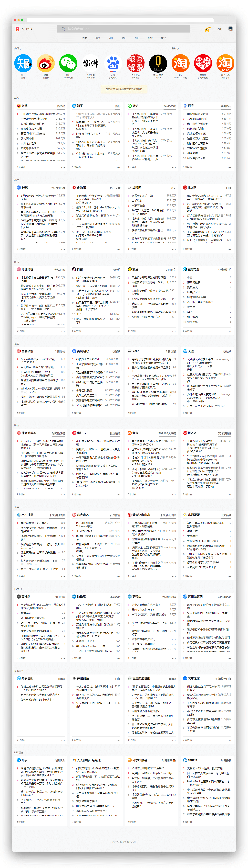Click the 豆瓣电影 card logo icon

(x=185, y=269)
